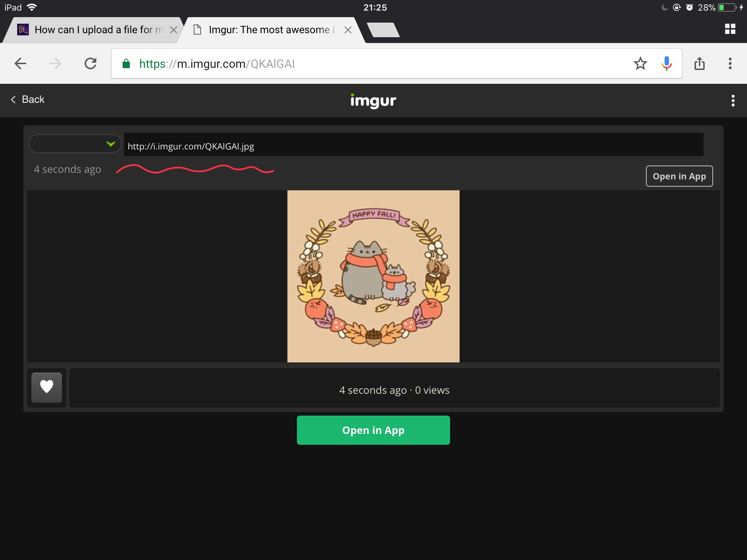Open a new tab button
Image resolution: width=747 pixels, height=560 pixels.
point(383,30)
